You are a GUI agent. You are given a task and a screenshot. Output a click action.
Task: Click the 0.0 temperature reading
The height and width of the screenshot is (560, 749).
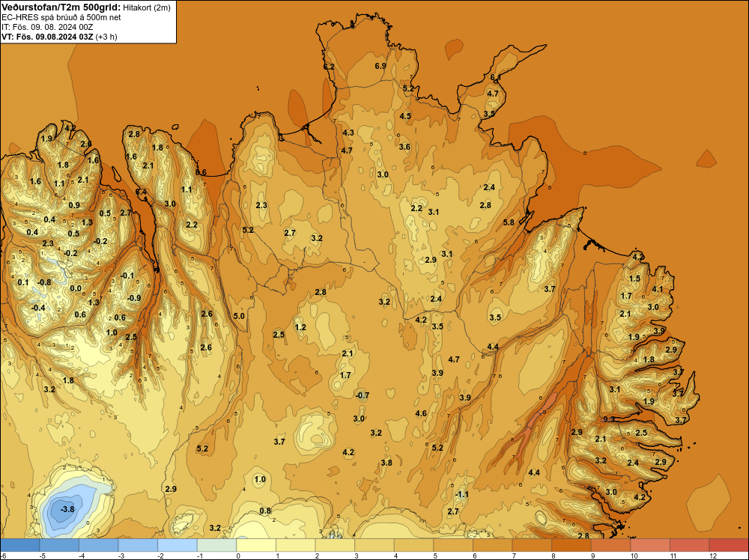click(76, 288)
